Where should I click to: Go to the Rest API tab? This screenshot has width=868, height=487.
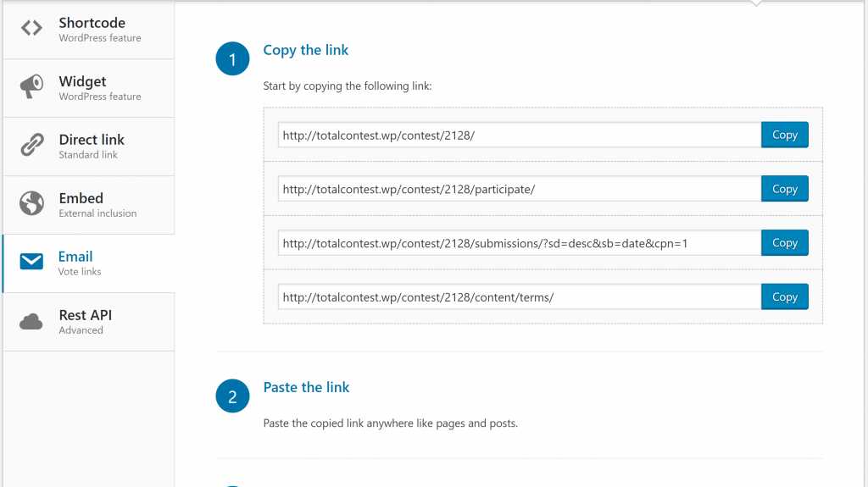tap(88, 322)
